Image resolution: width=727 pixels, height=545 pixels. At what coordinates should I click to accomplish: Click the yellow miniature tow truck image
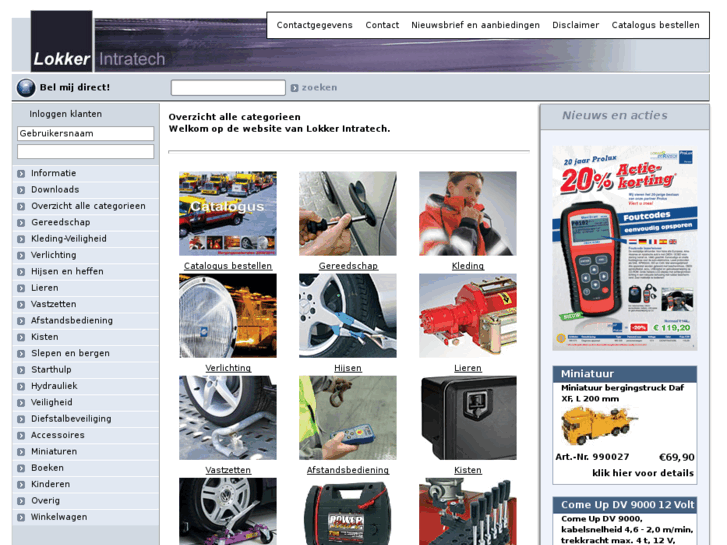[x=598, y=425]
